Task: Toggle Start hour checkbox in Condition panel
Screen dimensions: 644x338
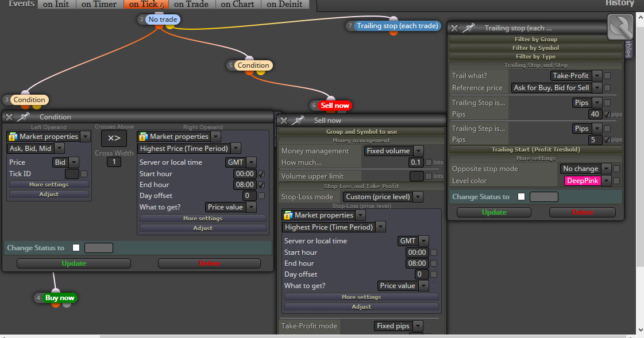Action: click(x=261, y=174)
